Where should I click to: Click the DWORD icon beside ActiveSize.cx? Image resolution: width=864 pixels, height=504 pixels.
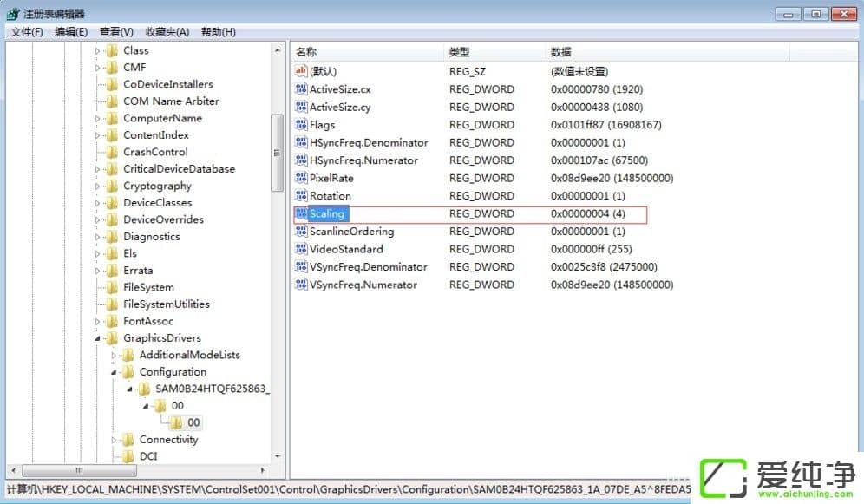[301, 89]
